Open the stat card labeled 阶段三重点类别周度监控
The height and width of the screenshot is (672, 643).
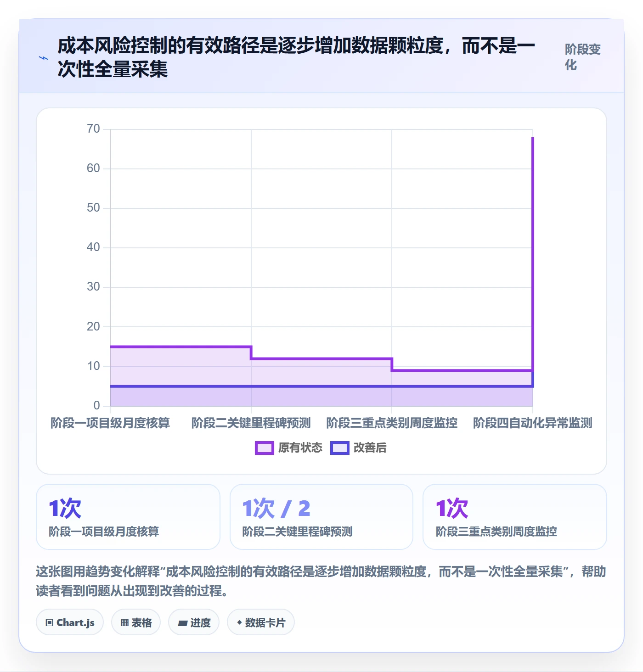pos(515,517)
